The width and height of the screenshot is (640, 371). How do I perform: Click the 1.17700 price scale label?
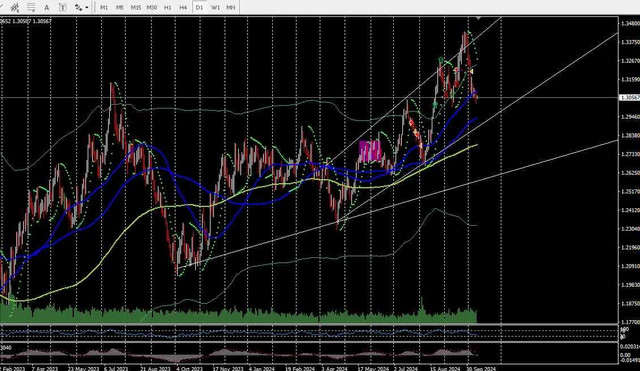coord(630,322)
